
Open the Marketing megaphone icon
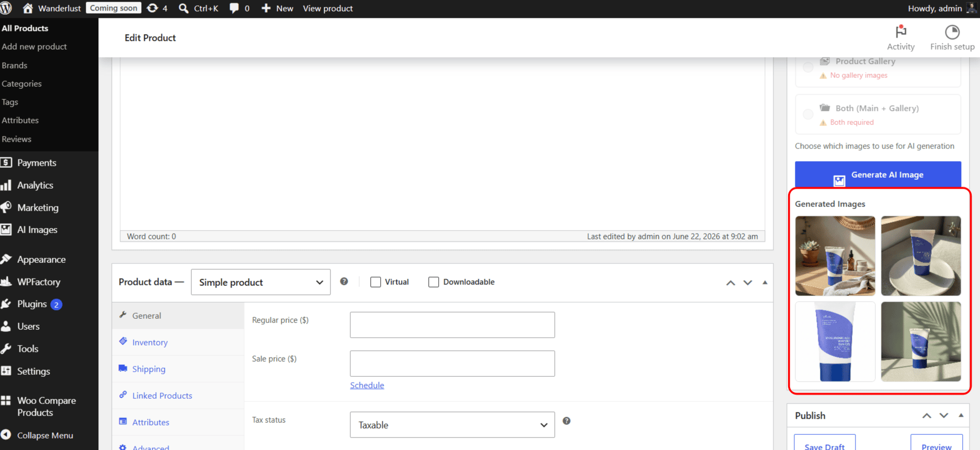point(6,207)
